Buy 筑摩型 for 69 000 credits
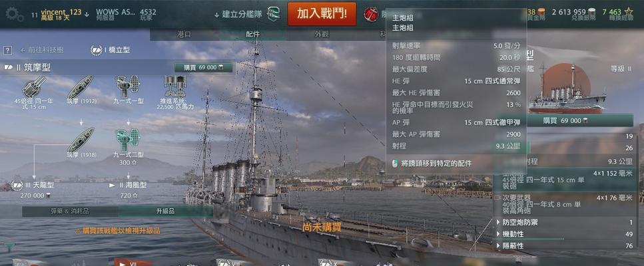This screenshot has width=644, height=266. click(203, 68)
